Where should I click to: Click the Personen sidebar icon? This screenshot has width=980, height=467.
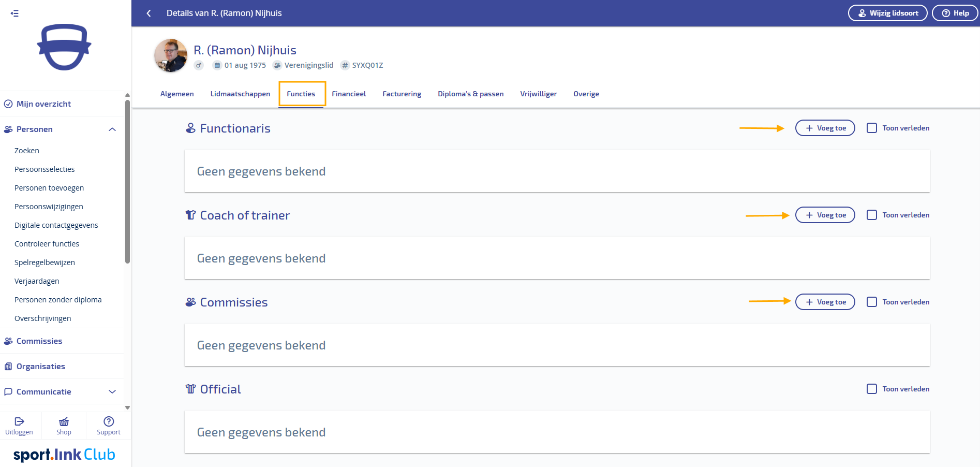[x=8, y=129]
